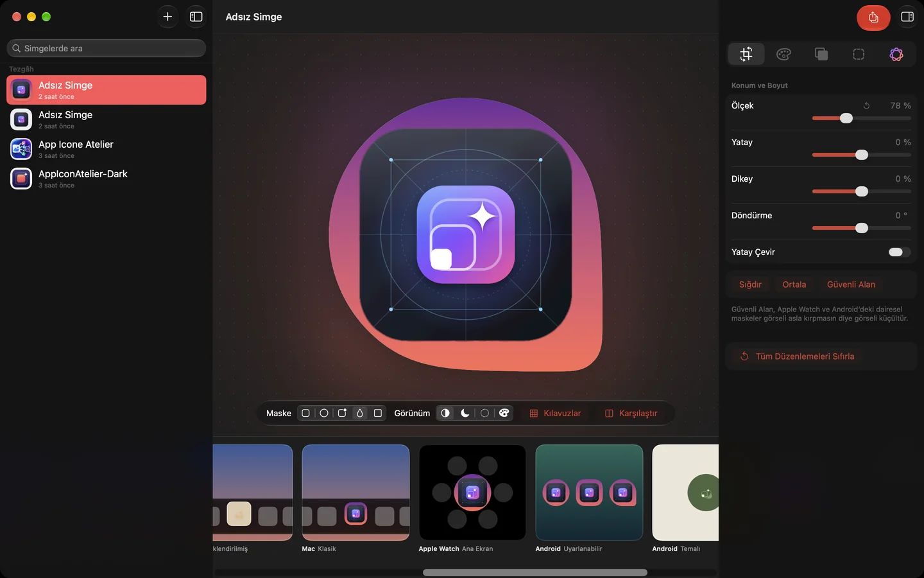Select the droplet mask shape
Image resolution: width=924 pixels, height=578 pixels.
click(x=360, y=413)
